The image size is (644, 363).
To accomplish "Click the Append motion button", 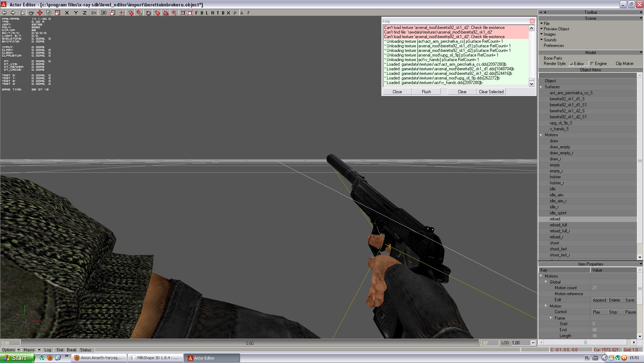I will pyautogui.click(x=599, y=300).
